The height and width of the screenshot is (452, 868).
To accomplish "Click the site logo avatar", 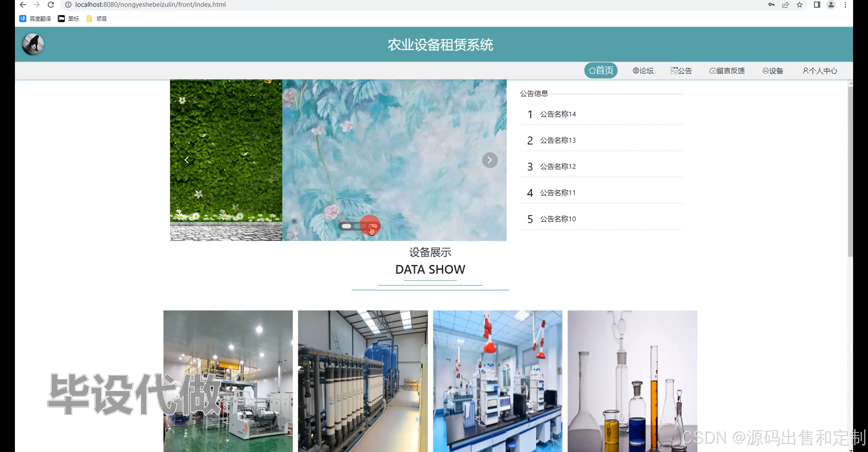I will (x=33, y=44).
